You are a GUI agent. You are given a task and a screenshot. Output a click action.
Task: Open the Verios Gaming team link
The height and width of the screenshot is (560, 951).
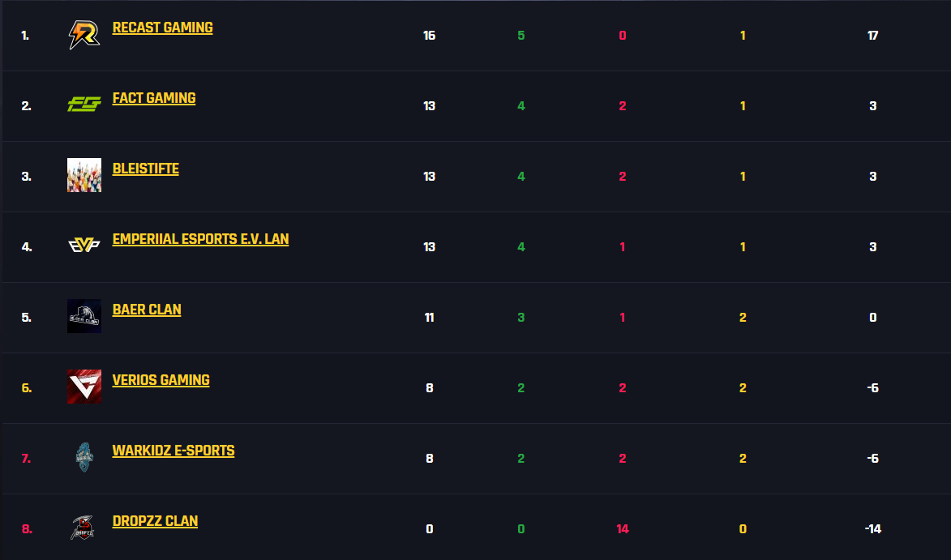click(161, 380)
